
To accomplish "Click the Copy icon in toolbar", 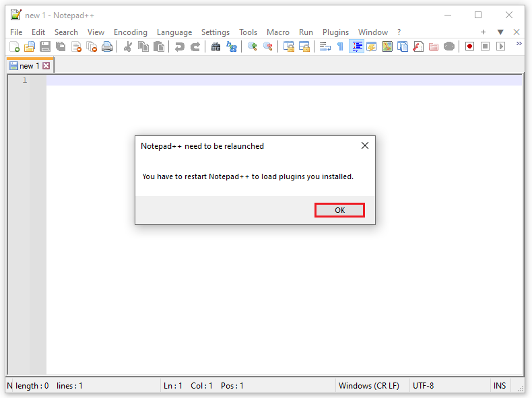I will coord(143,46).
